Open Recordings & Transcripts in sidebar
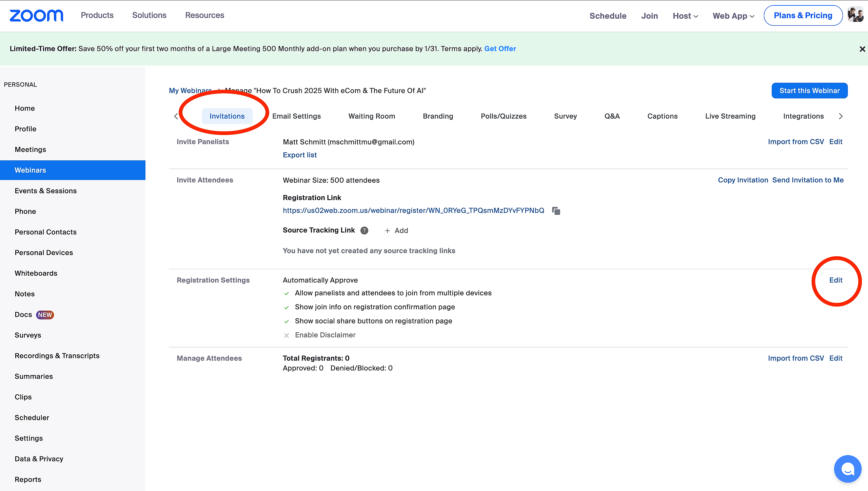Viewport: 868px width, 491px height. (57, 356)
